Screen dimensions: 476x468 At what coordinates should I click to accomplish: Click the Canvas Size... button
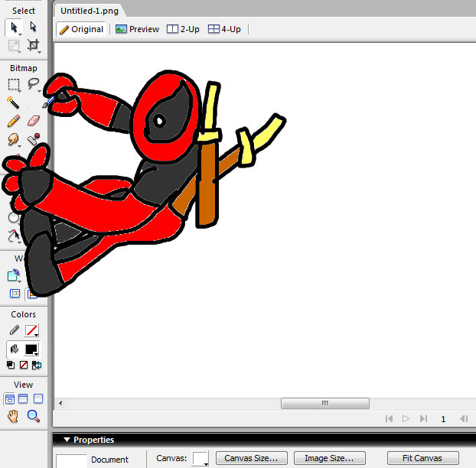coord(251,458)
